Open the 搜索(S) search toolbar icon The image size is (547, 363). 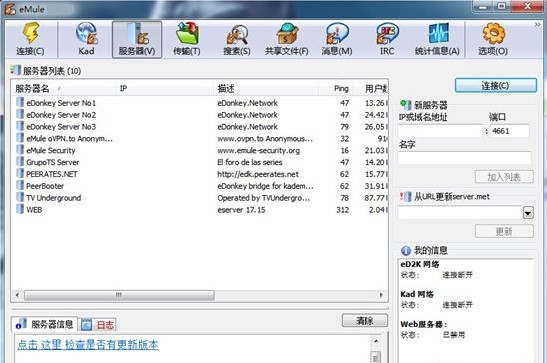click(x=237, y=39)
